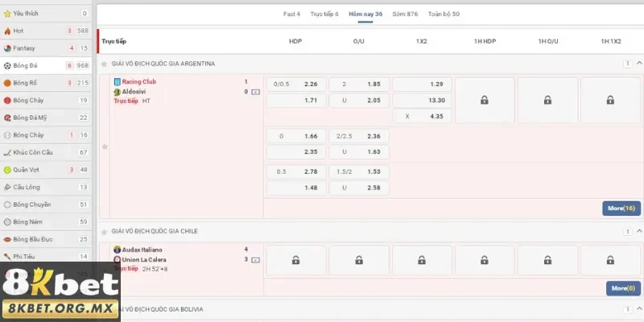Click More(16) button for Racing Club match
This screenshot has width=644, height=322.
[621, 208]
